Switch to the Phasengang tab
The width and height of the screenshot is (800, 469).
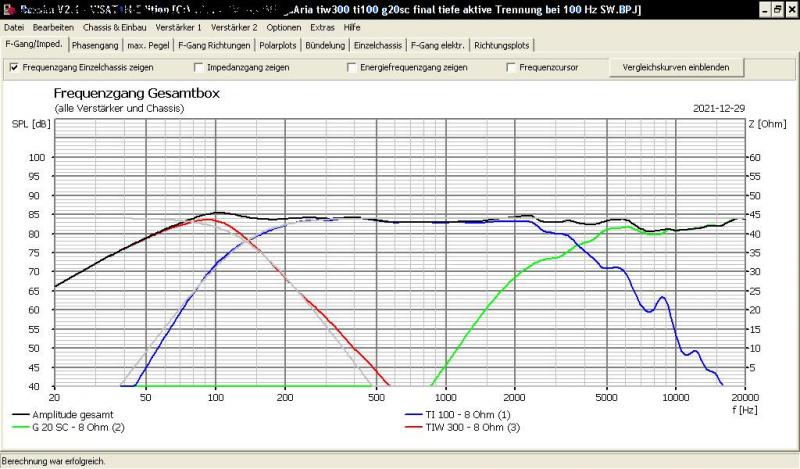[95, 45]
